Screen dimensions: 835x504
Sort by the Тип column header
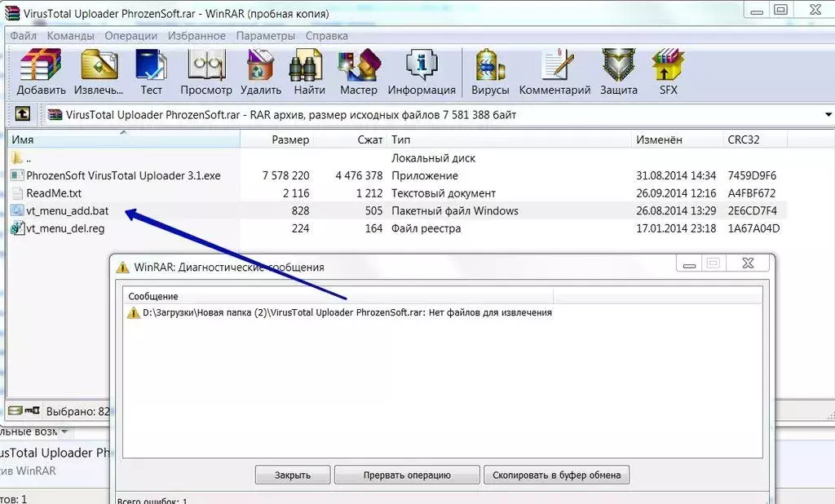coord(509,139)
